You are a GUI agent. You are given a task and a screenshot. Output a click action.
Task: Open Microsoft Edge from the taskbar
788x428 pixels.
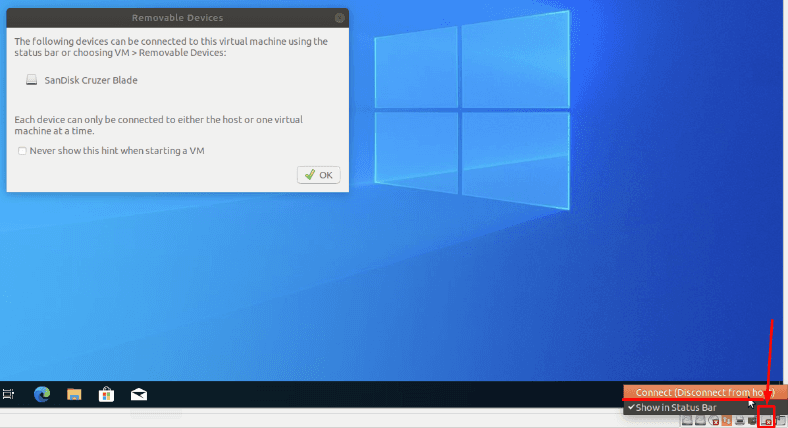point(42,394)
